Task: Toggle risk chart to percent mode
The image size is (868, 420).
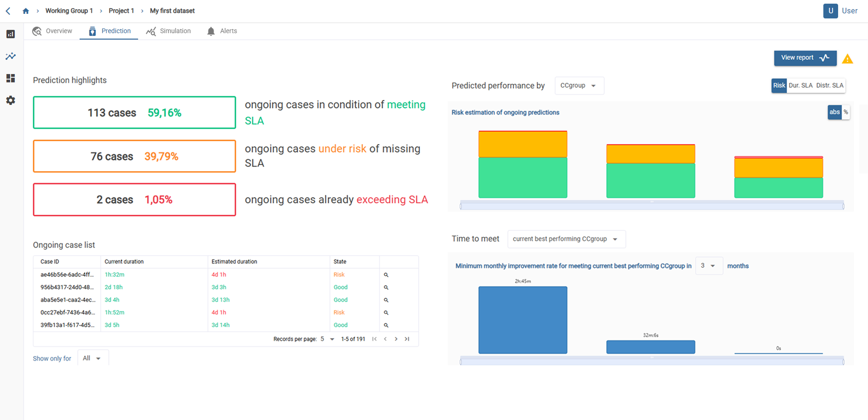Action: [846, 112]
